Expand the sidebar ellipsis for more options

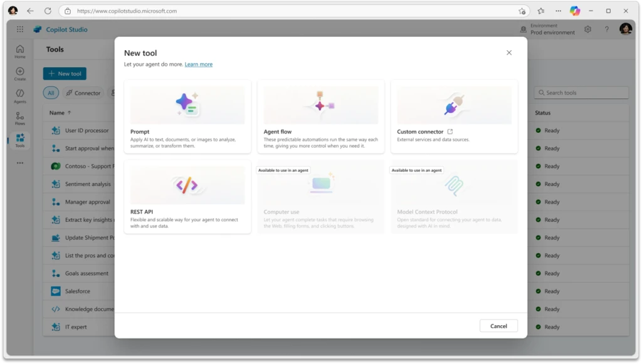point(19,162)
